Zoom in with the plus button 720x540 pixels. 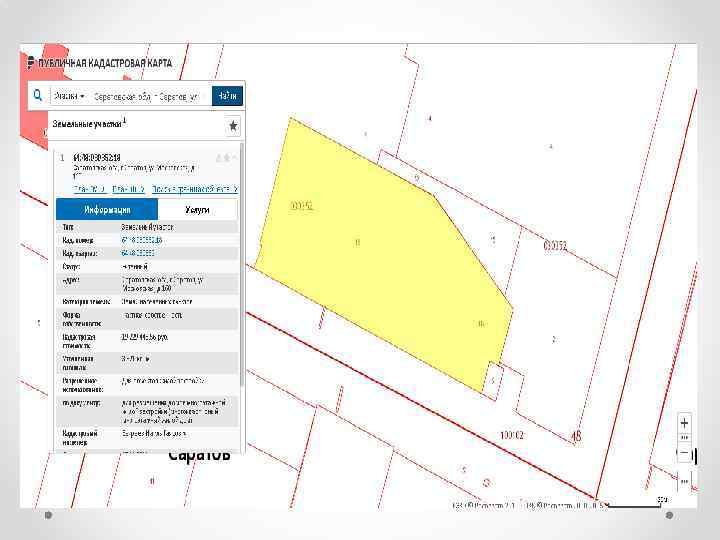coord(684,423)
